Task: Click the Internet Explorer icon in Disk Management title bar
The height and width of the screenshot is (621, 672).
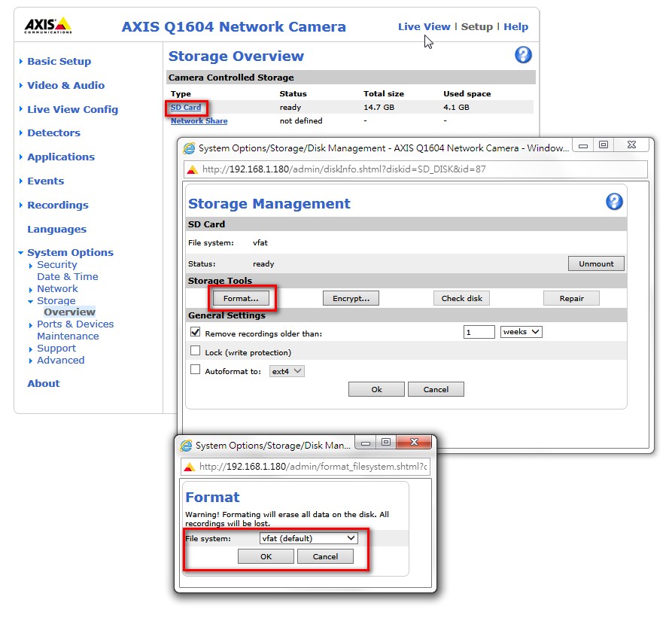Action: [x=189, y=148]
